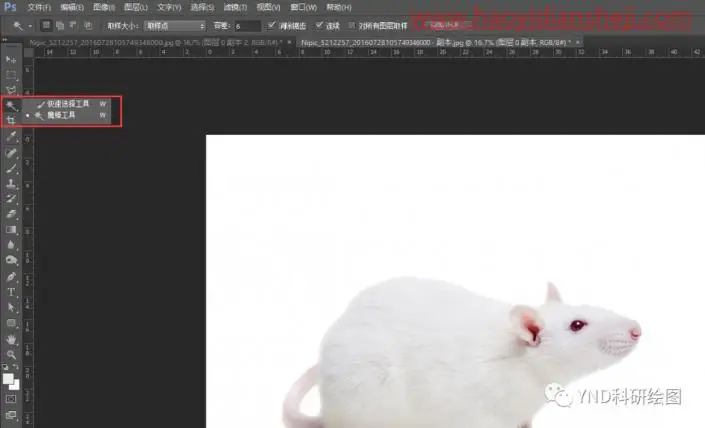Switch to the first Nipic document tab

pyautogui.click(x=156, y=43)
